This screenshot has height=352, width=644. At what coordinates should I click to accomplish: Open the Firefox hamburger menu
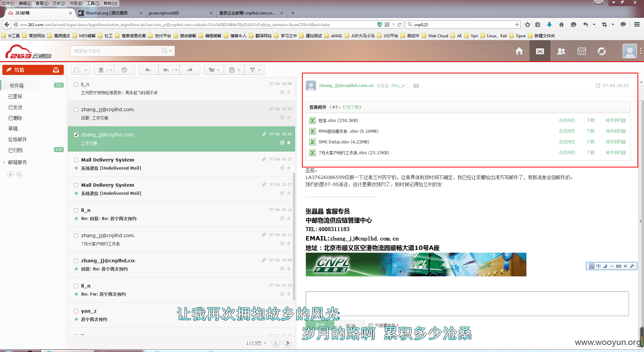pos(637,25)
